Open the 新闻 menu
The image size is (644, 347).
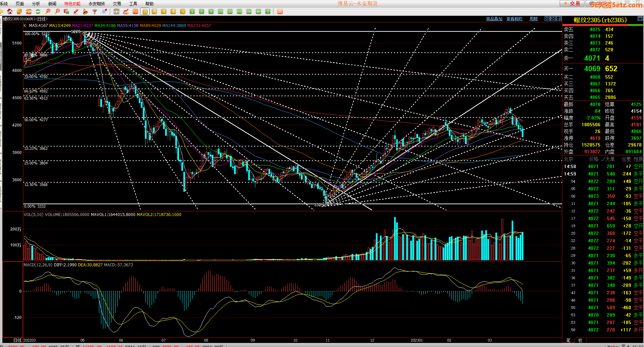coord(52,4)
